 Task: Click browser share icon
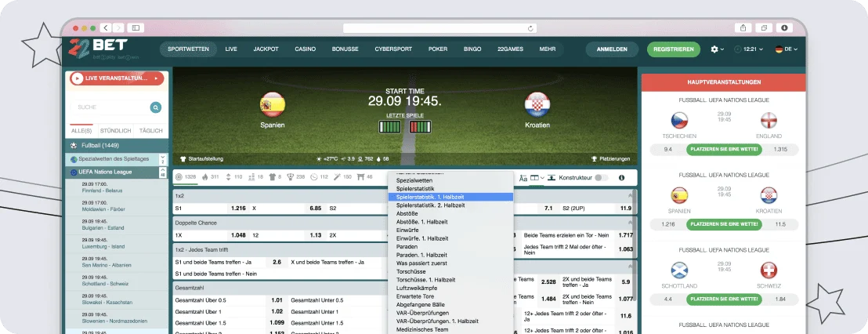[x=743, y=27]
